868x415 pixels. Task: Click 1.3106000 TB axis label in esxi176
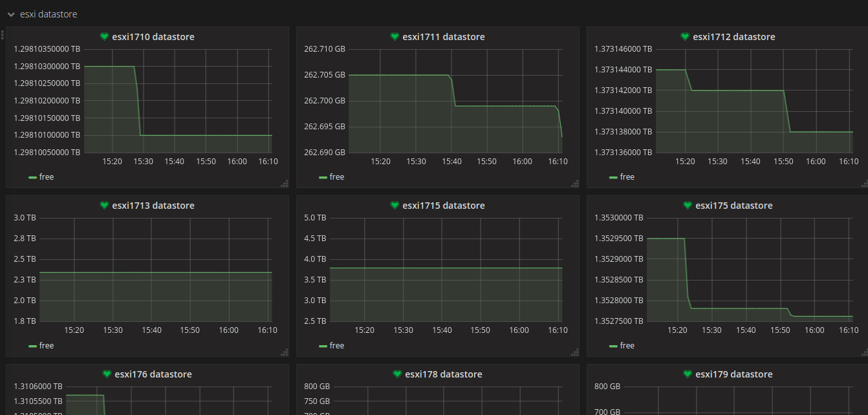pyautogui.click(x=38, y=386)
